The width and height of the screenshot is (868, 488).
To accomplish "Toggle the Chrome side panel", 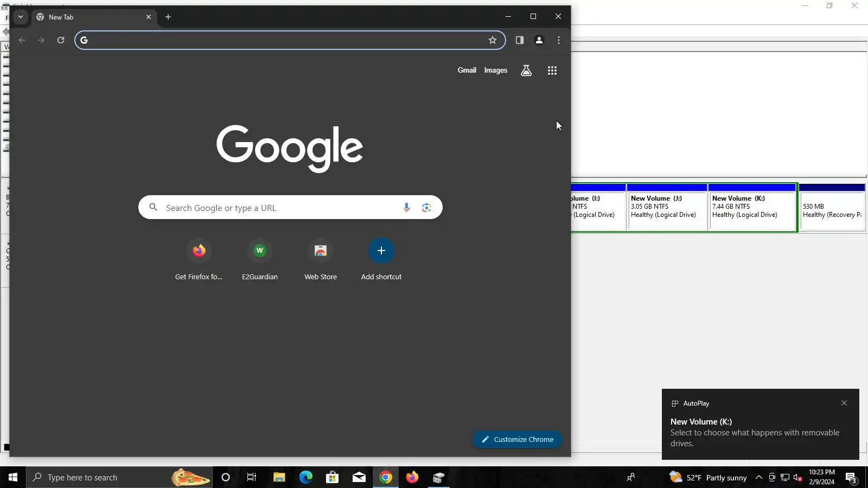I will click(520, 40).
